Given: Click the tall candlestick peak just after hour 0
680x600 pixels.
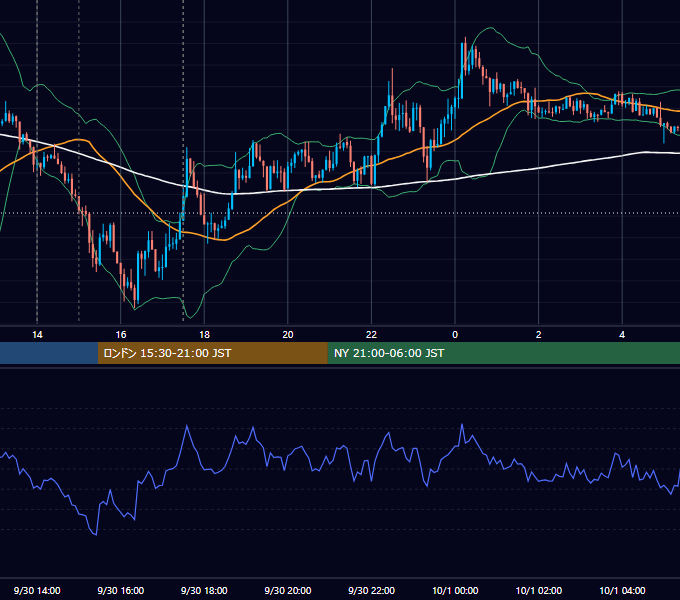Looking at the screenshot, I should pos(465,54).
